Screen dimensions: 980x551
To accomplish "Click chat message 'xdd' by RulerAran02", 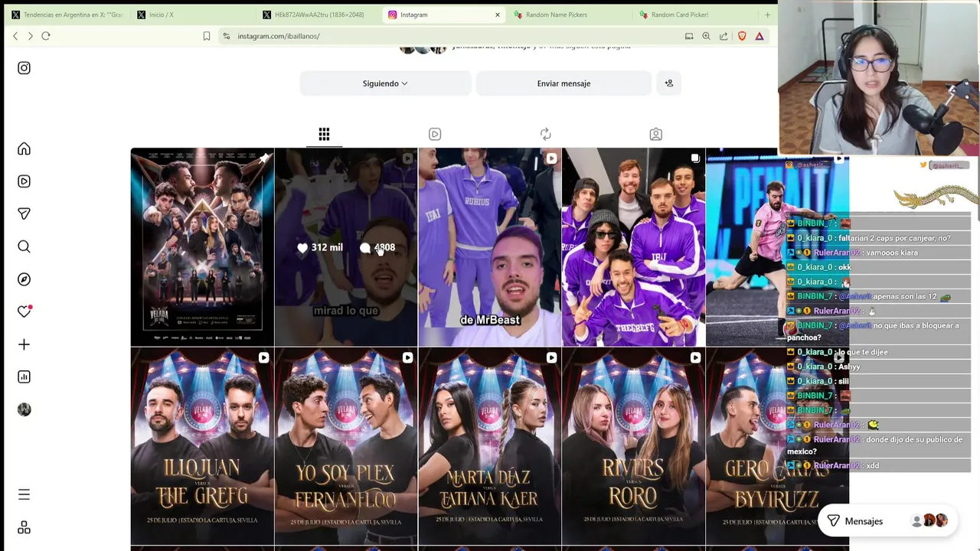I will (x=872, y=465).
